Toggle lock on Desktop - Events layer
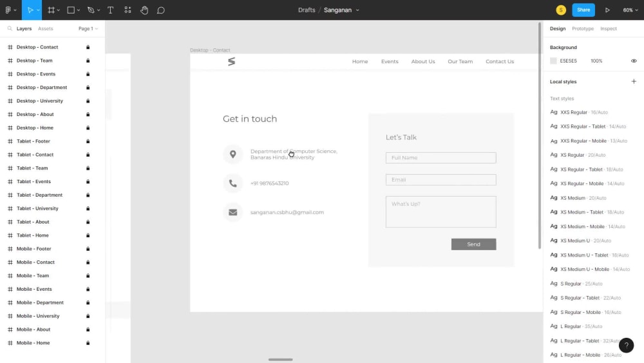644x363 pixels. (88, 74)
